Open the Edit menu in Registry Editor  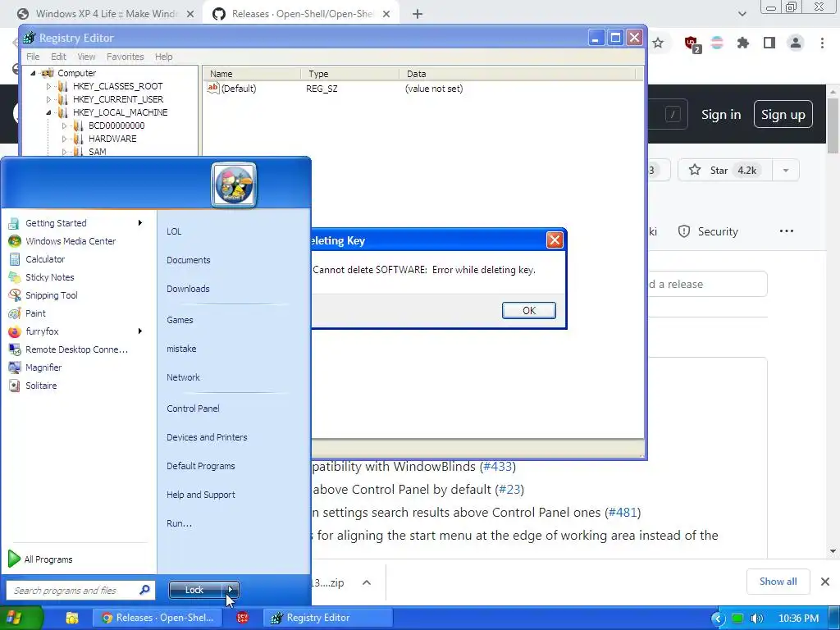pos(58,57)
